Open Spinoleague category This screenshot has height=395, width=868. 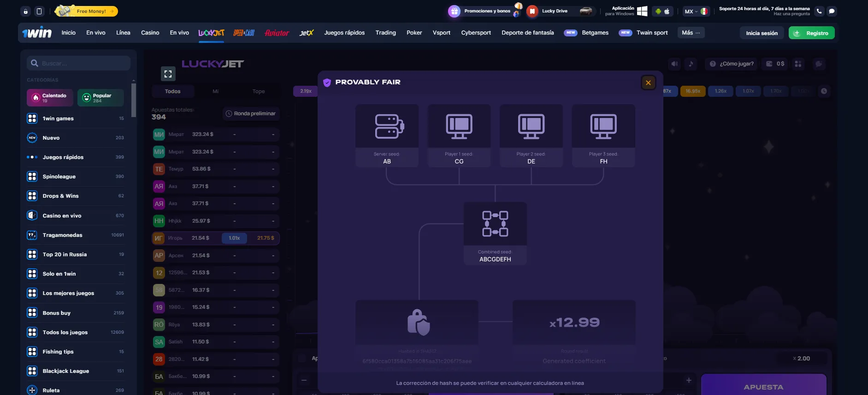coord(76,177)
